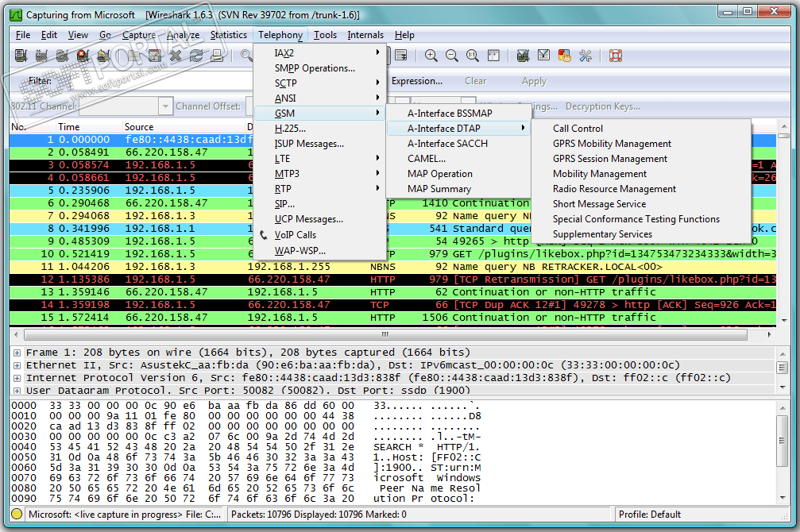
Task: Expand Internet Protocol Version 6 node
Action: coord(17,378)
